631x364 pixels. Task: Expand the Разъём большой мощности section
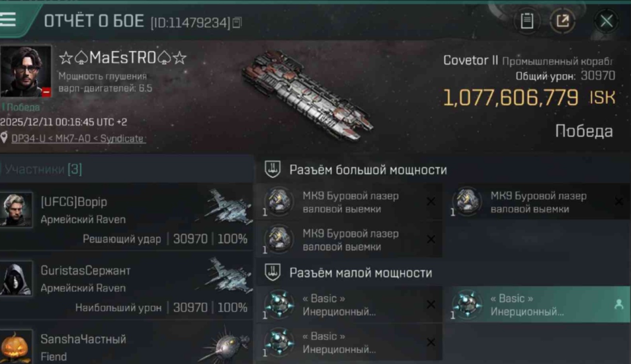356,170
